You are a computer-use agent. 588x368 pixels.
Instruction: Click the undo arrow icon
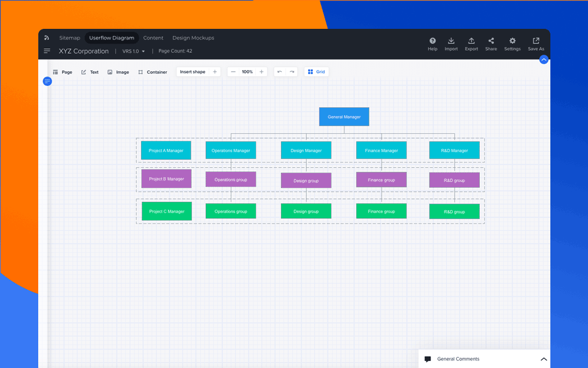click(279, 72)
